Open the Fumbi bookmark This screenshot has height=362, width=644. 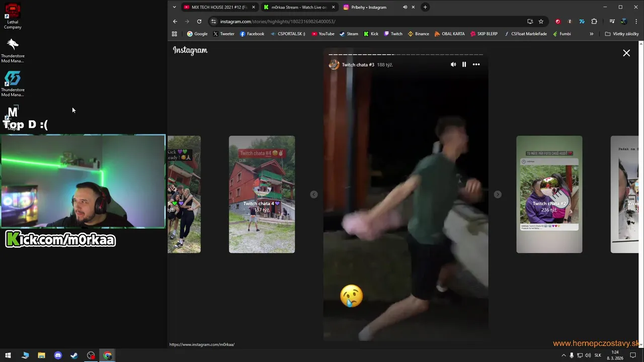(561, 34)
